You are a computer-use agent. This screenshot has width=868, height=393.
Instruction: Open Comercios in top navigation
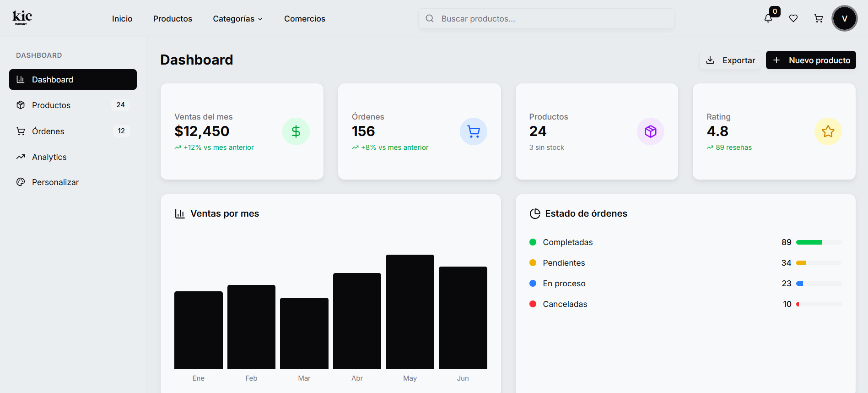click(305, 19)
